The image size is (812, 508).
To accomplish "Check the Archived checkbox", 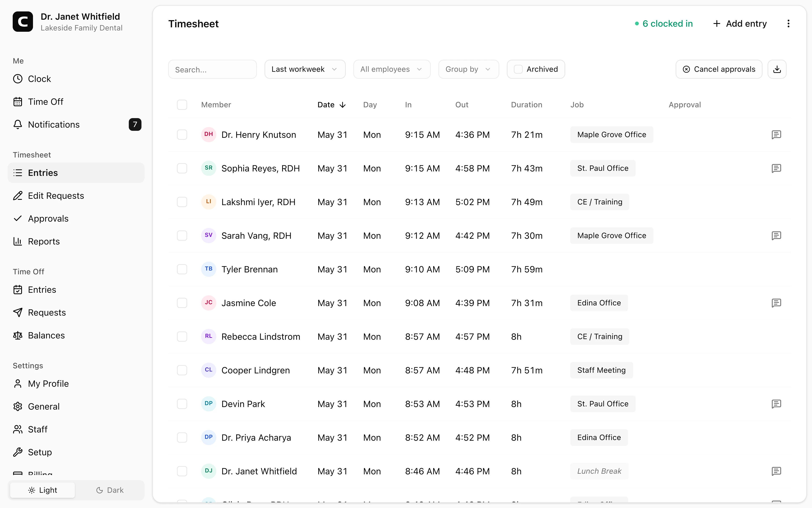I will point(518,69).
